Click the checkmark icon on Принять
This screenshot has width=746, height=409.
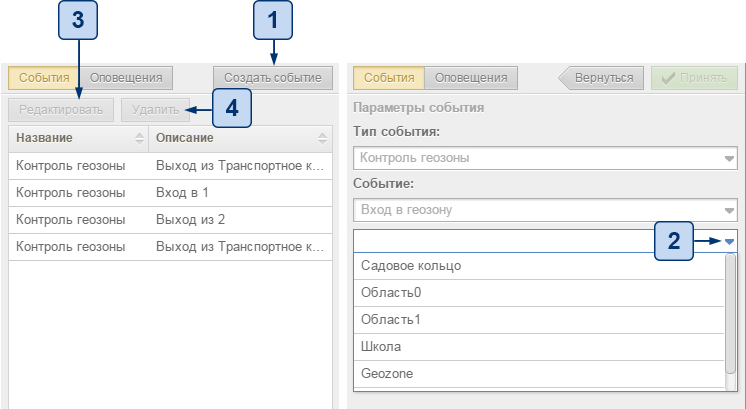[668, 78]
